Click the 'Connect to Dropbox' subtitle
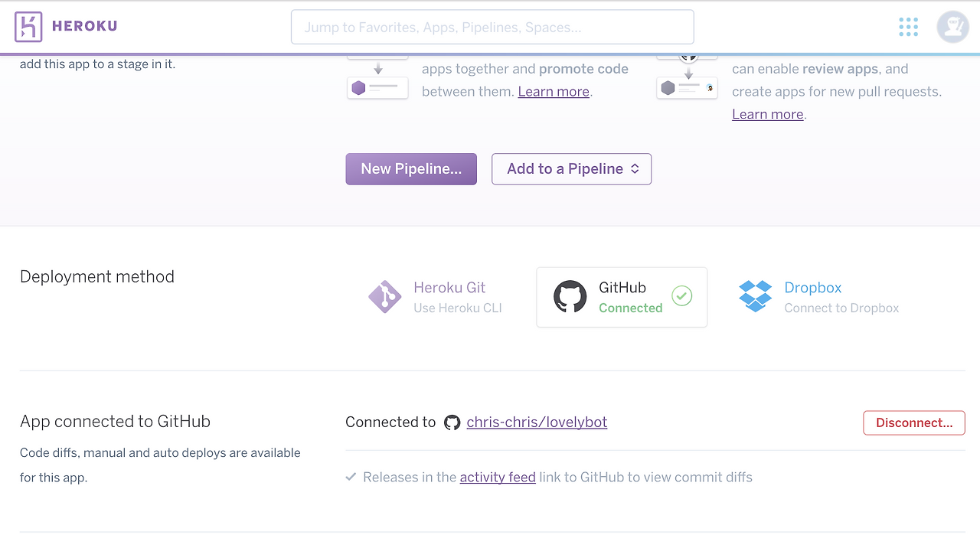The width and height of the screenshot is (980, 548). pos(841,308)
